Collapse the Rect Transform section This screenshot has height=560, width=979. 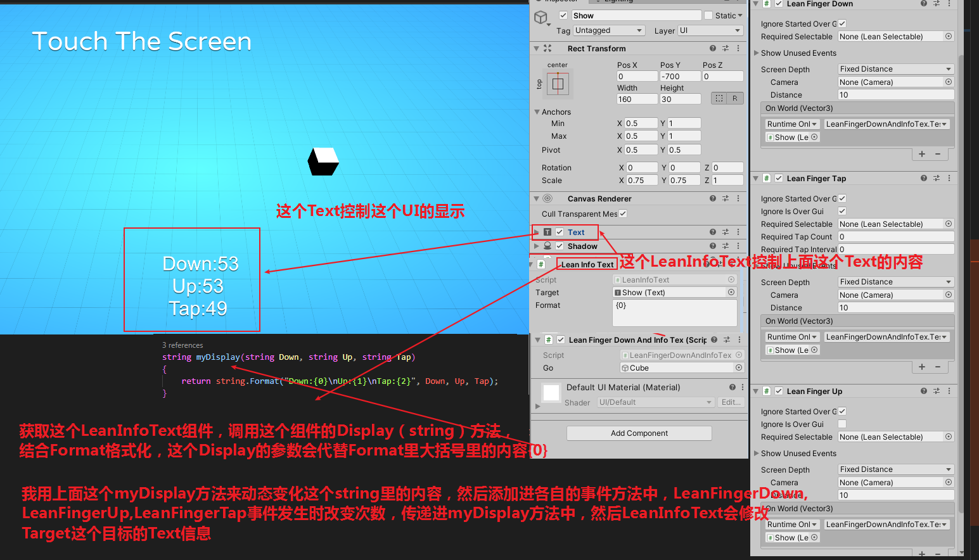[536, 48]
